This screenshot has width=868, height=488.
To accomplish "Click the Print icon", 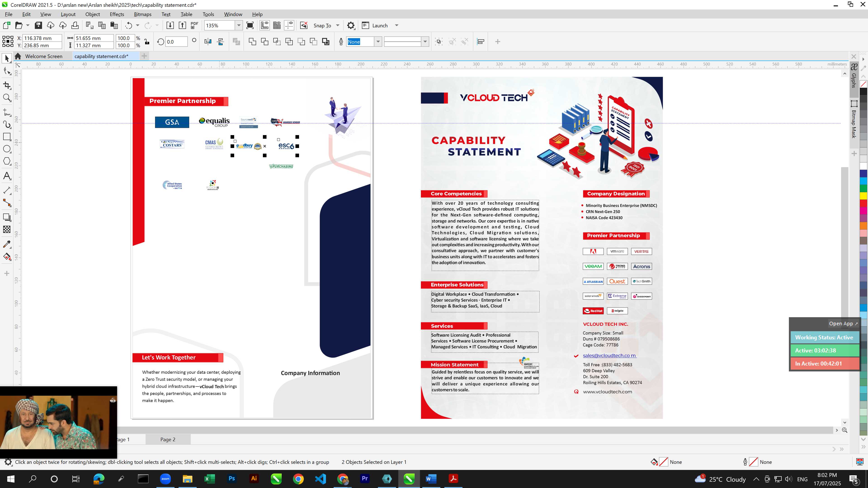I will point(75,25).
